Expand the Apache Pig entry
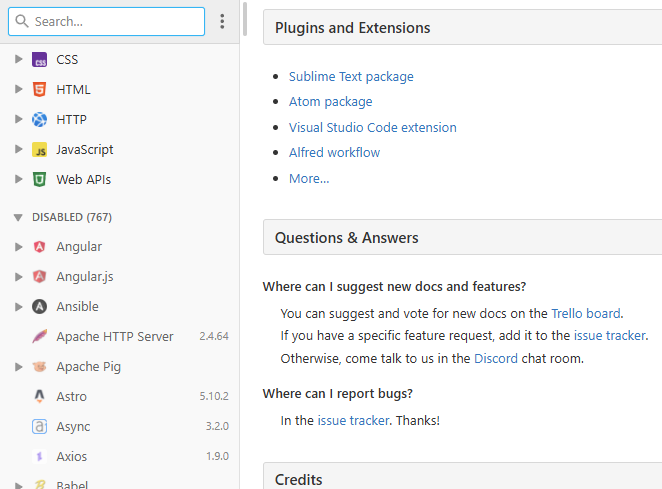Viewport: 662px width, 489px height. 18,367
